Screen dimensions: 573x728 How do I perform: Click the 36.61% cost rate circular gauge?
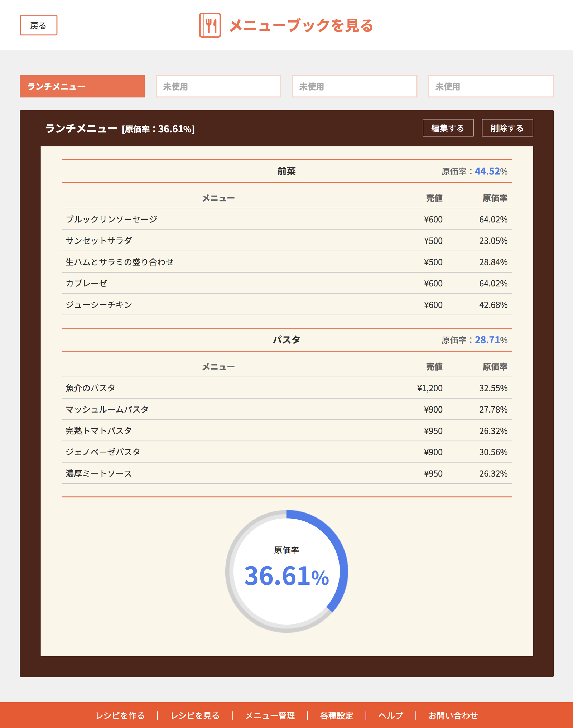(286, 571)
